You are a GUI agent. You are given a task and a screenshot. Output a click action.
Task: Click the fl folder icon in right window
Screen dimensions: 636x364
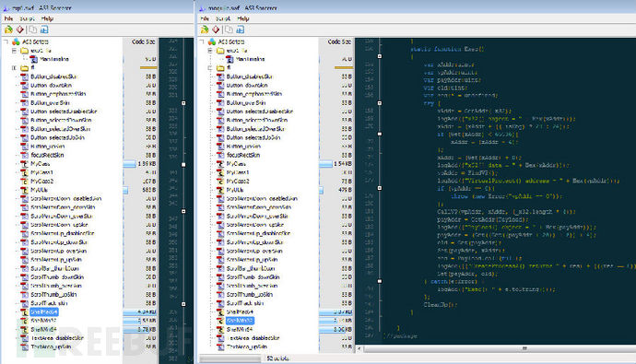pos(220,67)
